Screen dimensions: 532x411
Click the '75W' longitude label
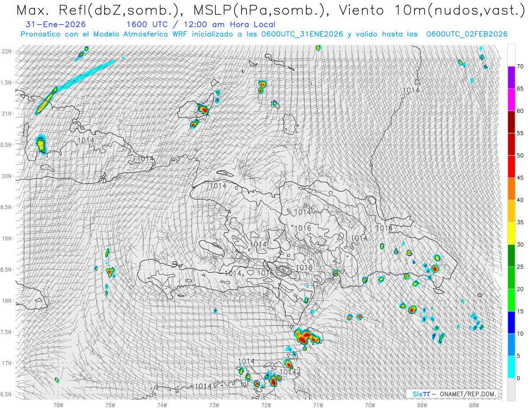110,404
